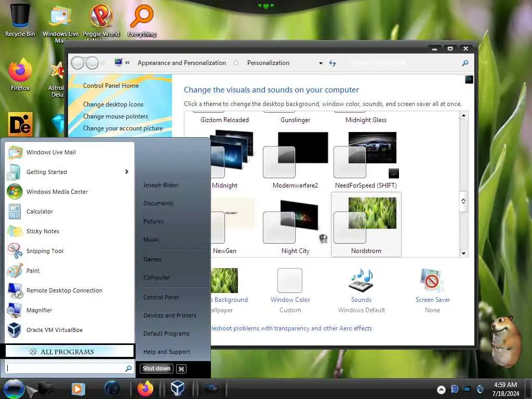The height and width of the screenshot is (399, 532).
Task: Expand Getting Started submenu arrow
Action: [x=127, y=171]
